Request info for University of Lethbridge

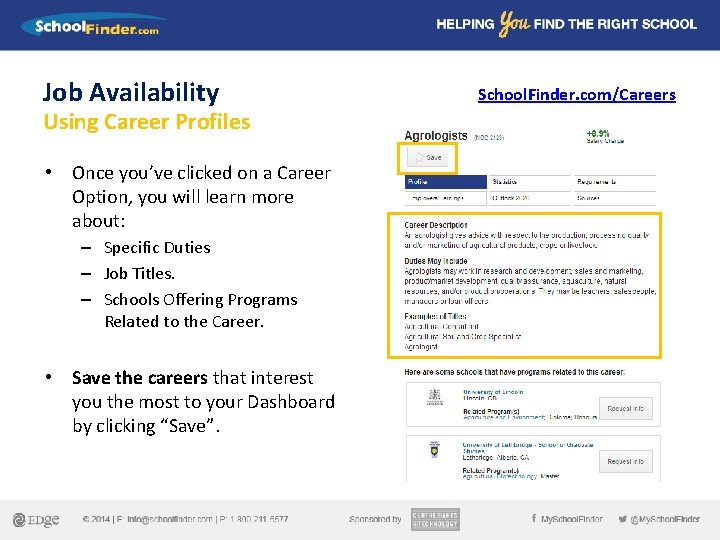click(625, 461)
